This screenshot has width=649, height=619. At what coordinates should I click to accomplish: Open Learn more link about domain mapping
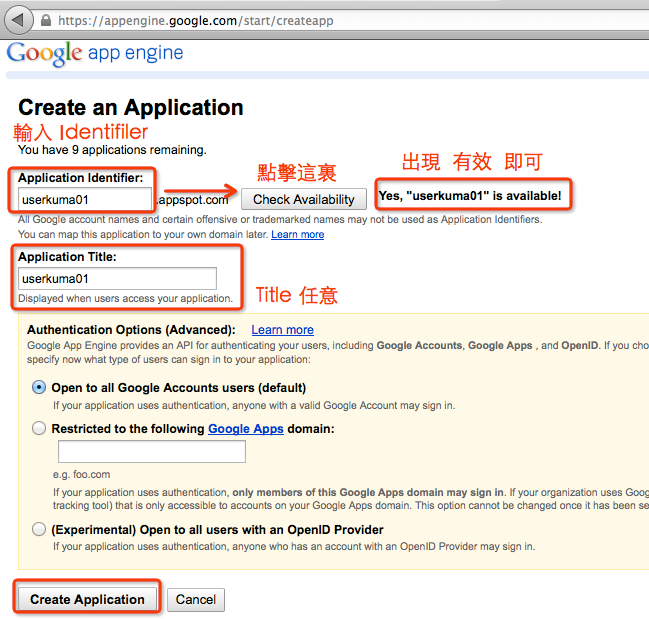pos(297,234)
